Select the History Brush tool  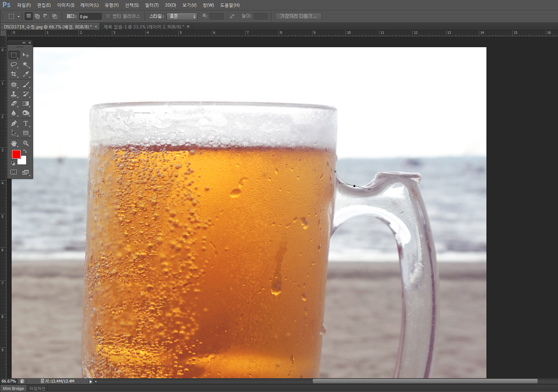click(x=26, y=94)
